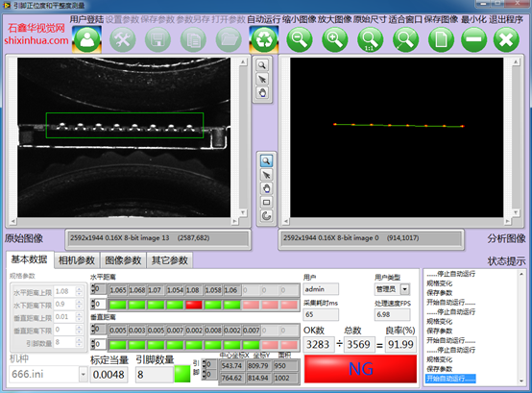
Task: Toggle the red indicator in 水平距离 row
Action: 194,305
